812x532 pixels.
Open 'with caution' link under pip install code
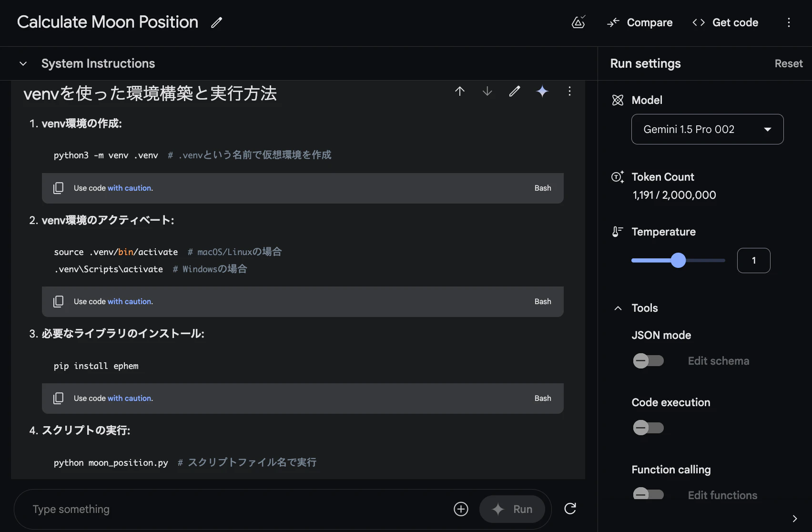pyautogui.click(x=130, y=398)
